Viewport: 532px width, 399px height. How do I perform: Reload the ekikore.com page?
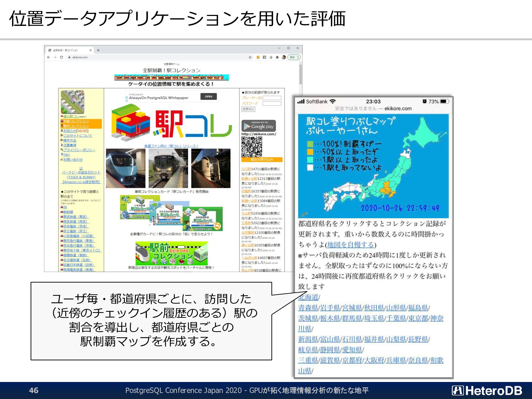[x=61, y=57]
